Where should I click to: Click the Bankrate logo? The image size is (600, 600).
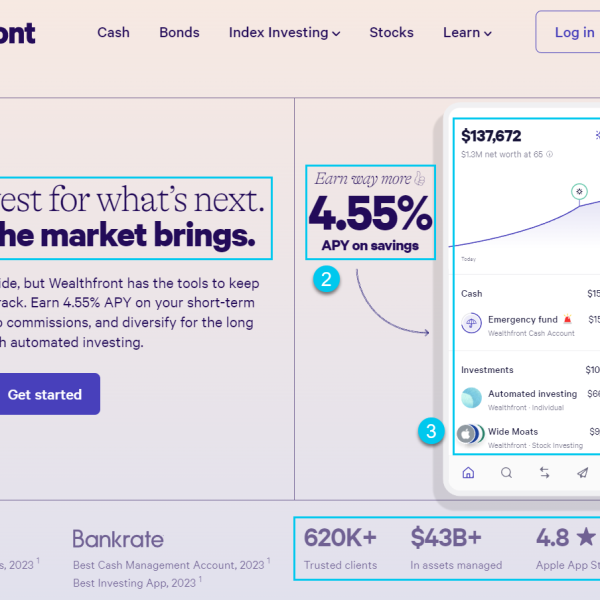118,539
